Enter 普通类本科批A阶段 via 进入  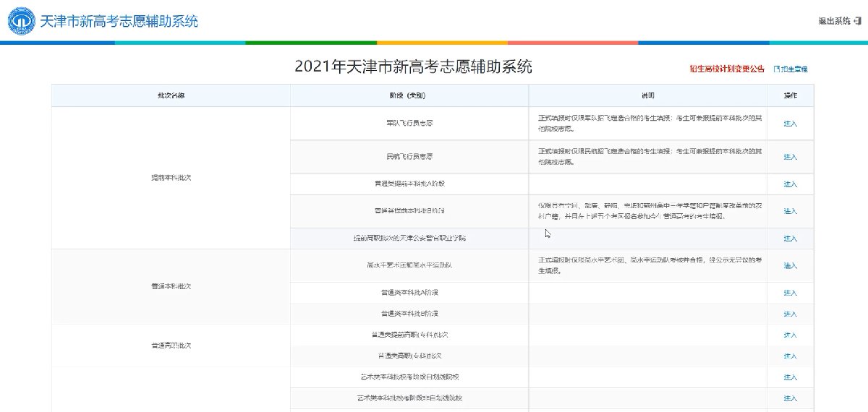pyautogui.click(x=790, y=293)
